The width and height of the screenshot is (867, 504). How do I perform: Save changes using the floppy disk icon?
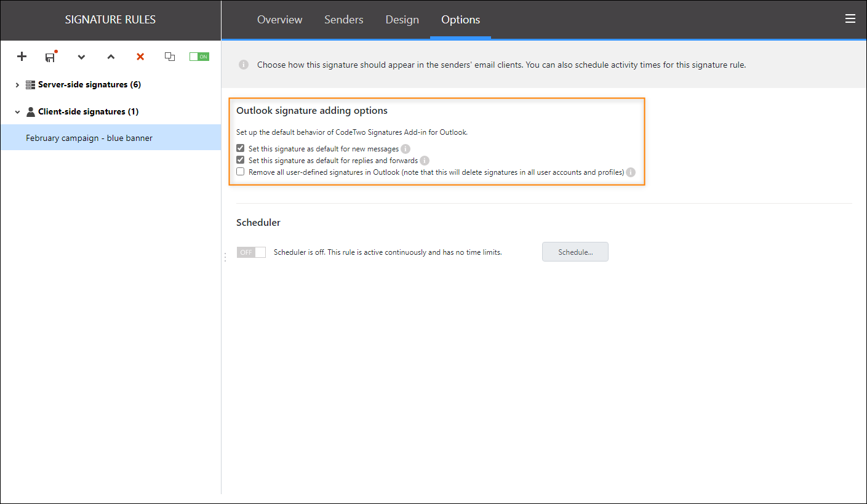coord(50,57)
